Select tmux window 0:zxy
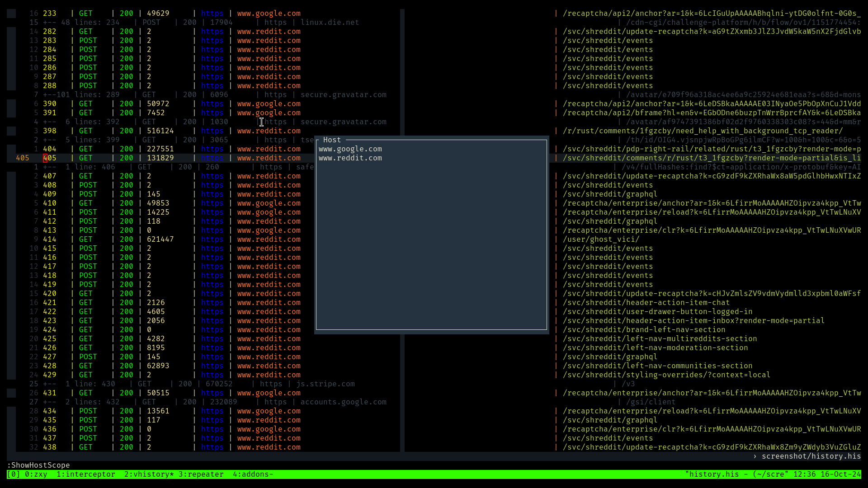This screenshot has width=868, height=488. pyautogui.click(x=36, y=474)
